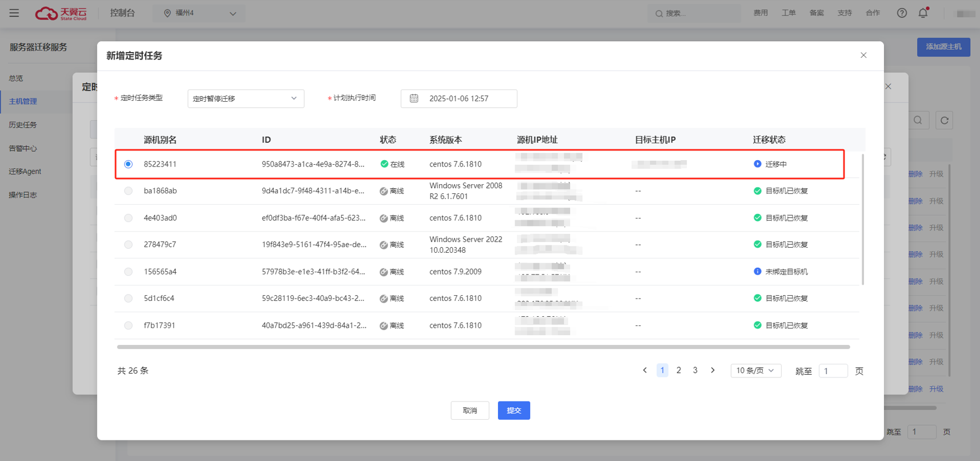
Task: Go to page 2
Action: click(x=679, y=370)
